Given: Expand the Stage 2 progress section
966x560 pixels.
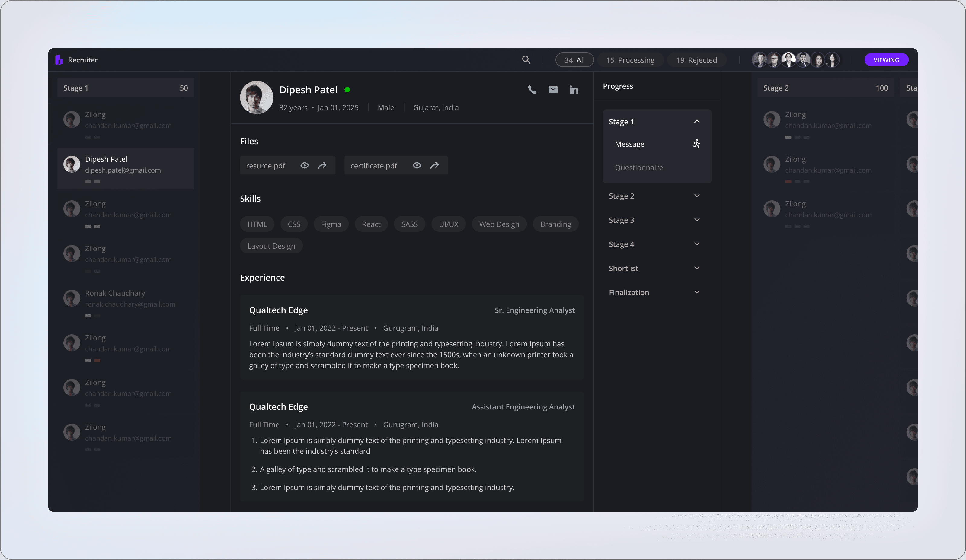Looking at the screenshot, I should tap(696, 196).
